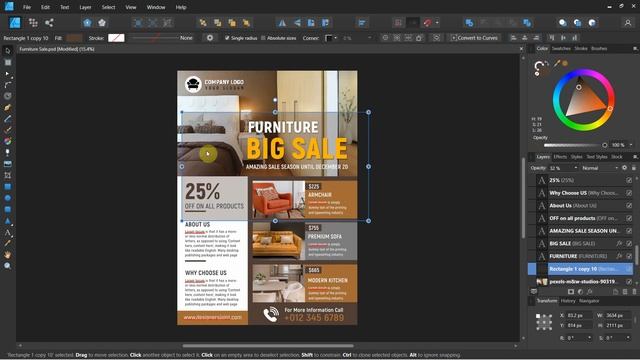Select the Transparency tool (glass icon)
Screen dimensions: 640x360
7,152
